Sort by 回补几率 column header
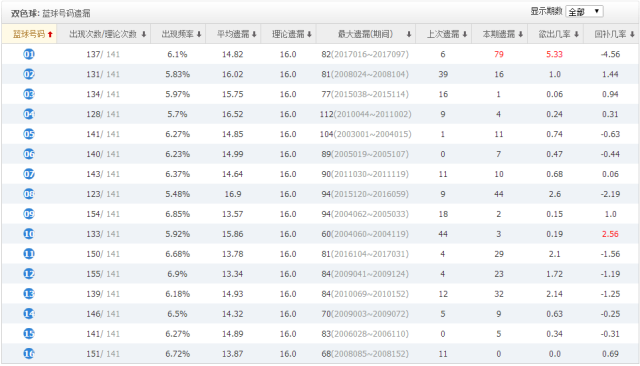The image size is (640, 366). pyautogui.click(x=611, y=34)
